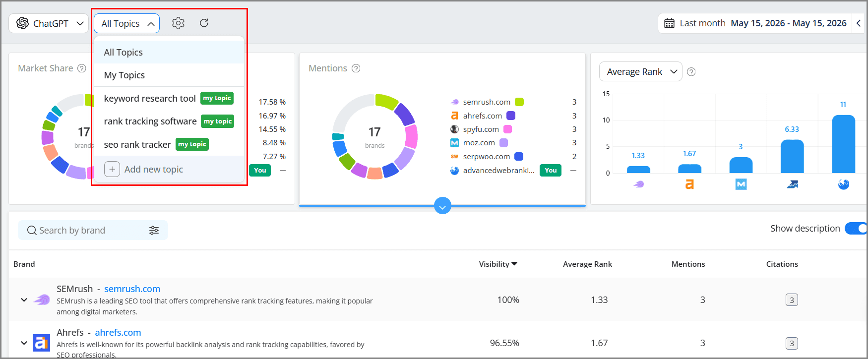This screenshot has height=359, width=868.
Task: Click the Ahrefs 96.55% visibility value
Action: (x=504, y=343)
